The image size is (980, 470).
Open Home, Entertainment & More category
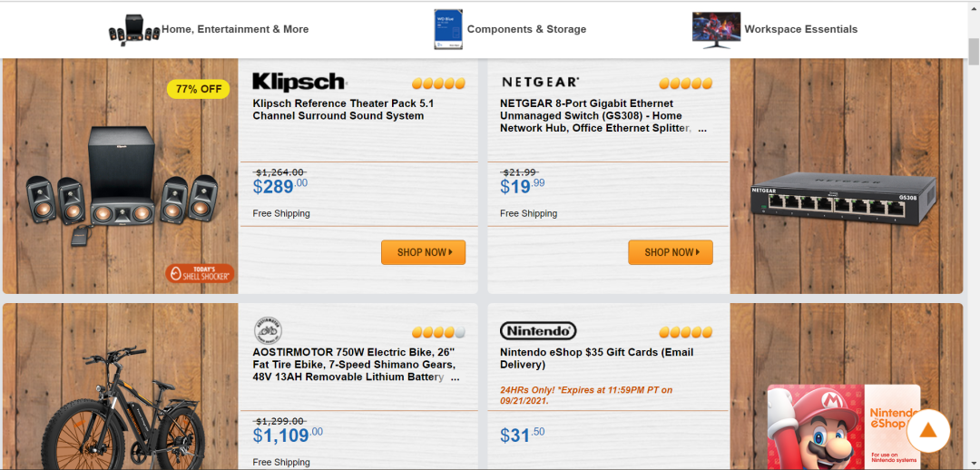point(235,29)
